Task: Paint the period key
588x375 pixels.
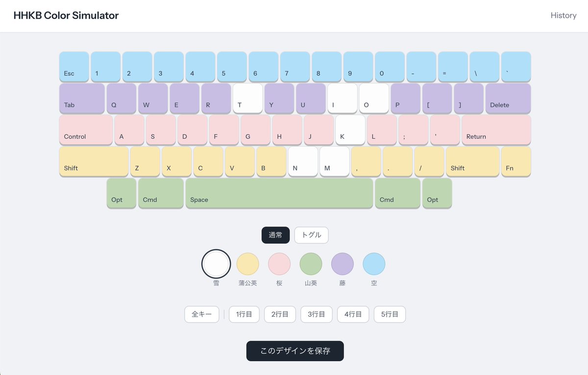Action: pos(398,161)
